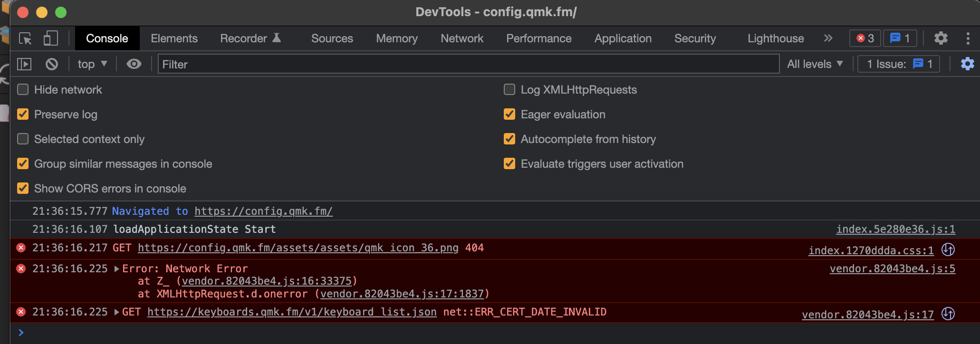980x344 pixels.
Task: Follow the https://config.qmk.fm/ navigated link
Action: click(x=263, y=211)
